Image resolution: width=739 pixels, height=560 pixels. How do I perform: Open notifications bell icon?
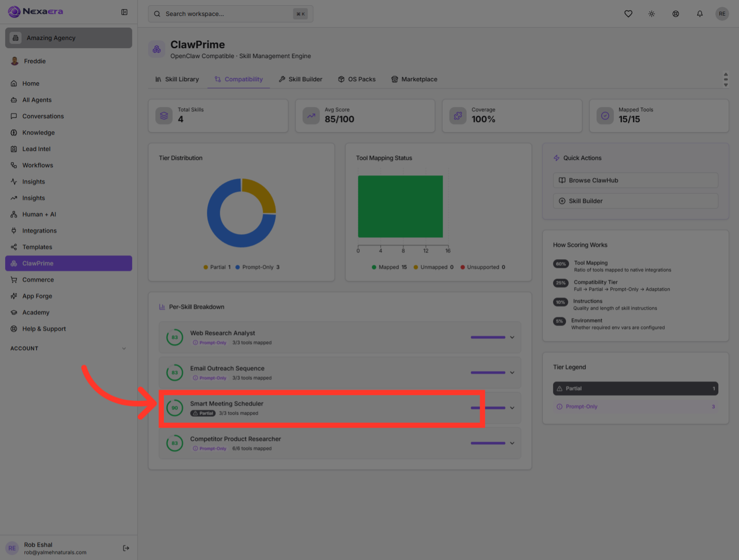click(700, 14)
